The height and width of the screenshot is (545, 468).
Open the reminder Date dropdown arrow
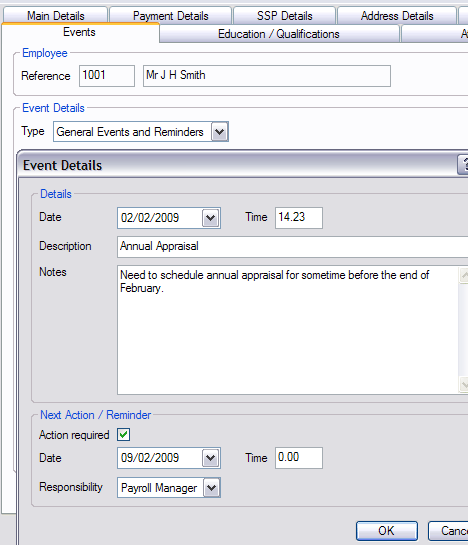tap(210, 458)
